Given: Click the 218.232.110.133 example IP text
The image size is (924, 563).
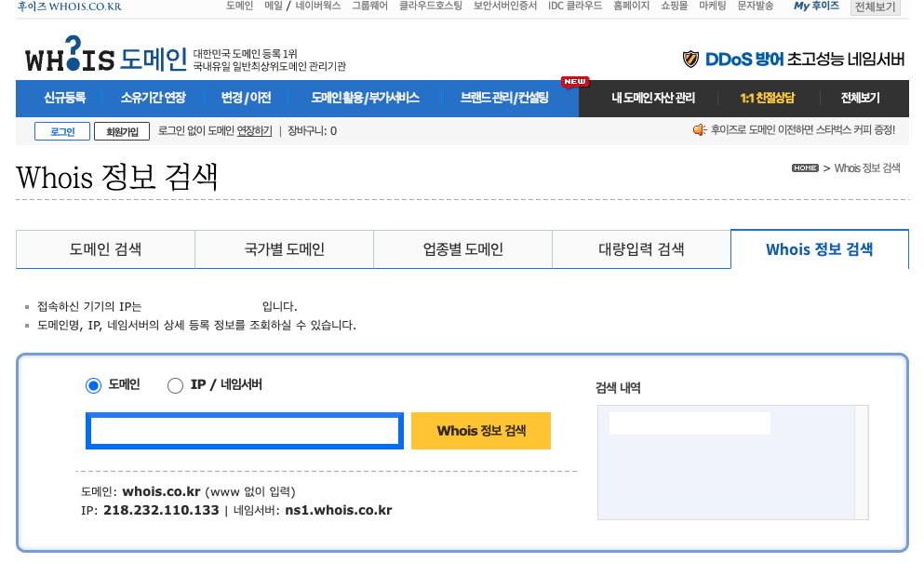Looking at the screenshot, I should [161, 511].
